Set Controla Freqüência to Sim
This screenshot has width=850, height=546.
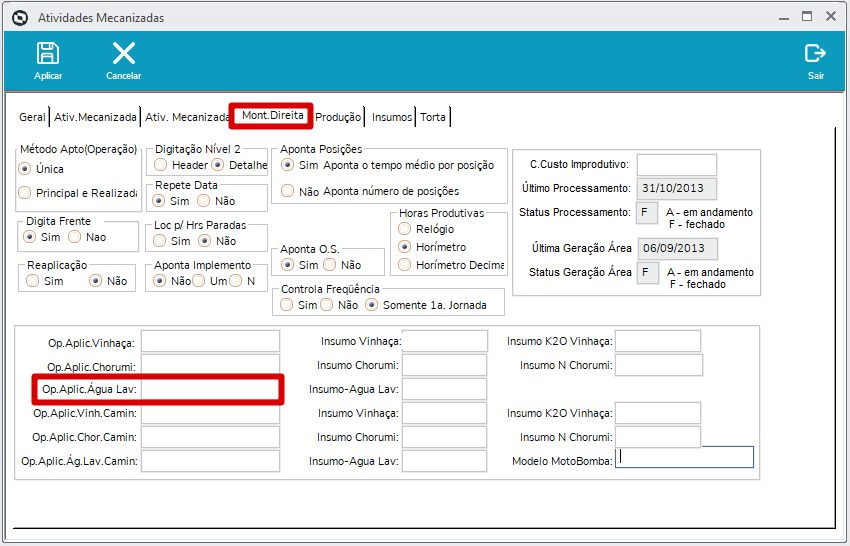coord(287,305)
